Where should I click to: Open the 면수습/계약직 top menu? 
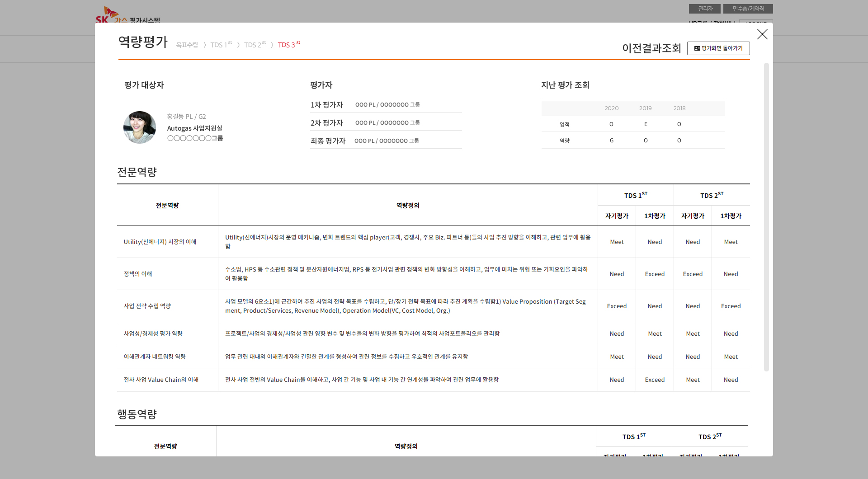point(748,9)
